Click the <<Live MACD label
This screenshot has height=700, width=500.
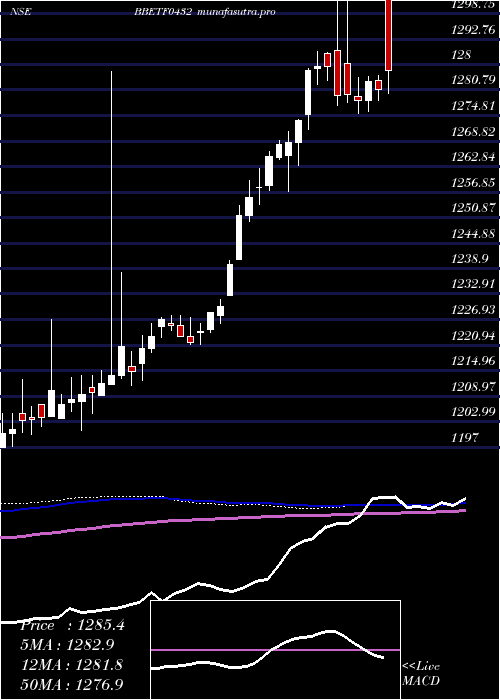pyautogui.click(x=421, y=674)
